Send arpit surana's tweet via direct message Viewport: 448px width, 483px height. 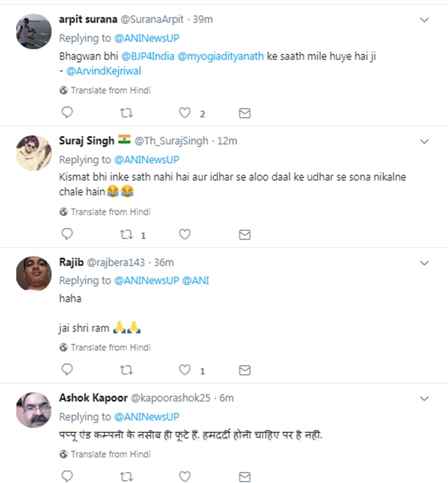[245, 113]
